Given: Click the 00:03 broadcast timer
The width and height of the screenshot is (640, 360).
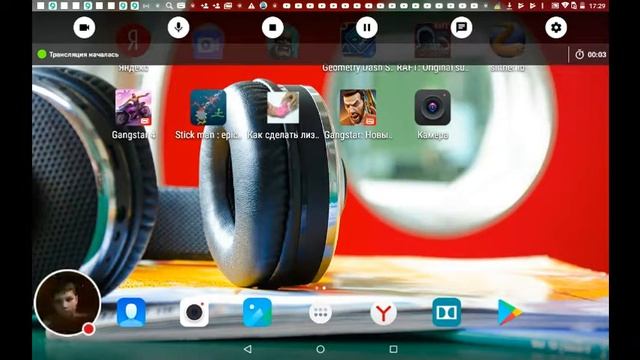Looking at the screenshot, I should click(591, 54).
